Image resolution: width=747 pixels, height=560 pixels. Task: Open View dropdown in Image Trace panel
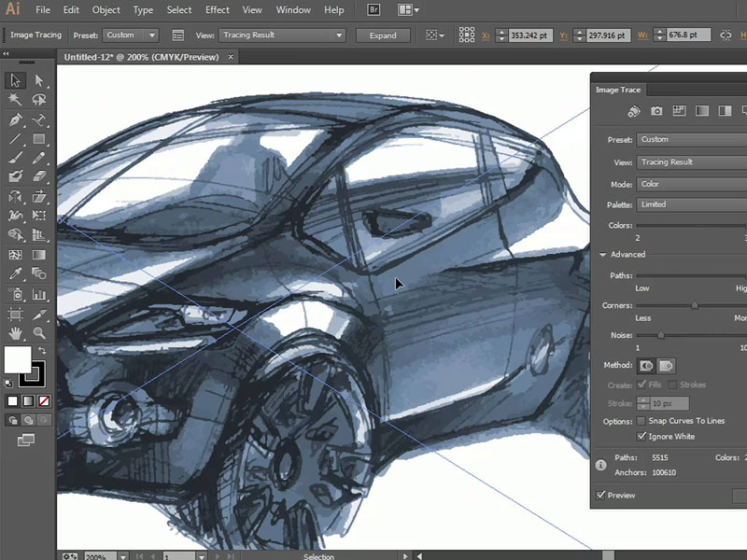click(692, 161)
